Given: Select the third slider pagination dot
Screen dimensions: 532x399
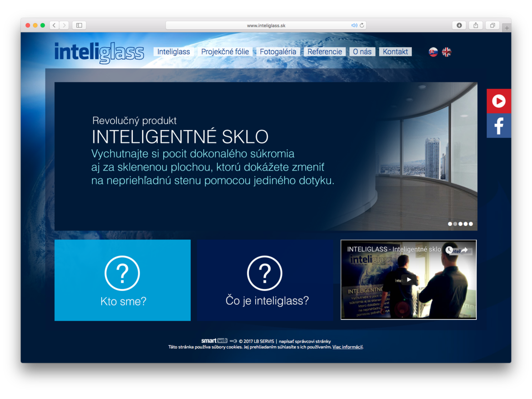Looking at the screenshot, I should tap(461, 224).
